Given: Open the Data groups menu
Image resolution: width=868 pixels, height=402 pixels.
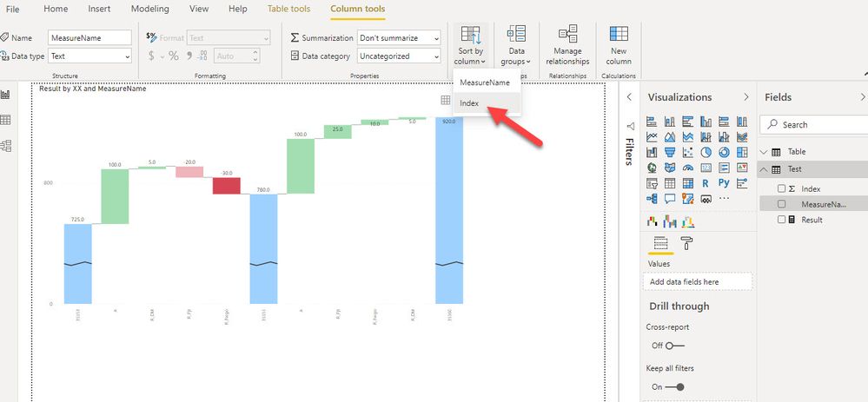Looking at the screenshot, I should click(x=516, y=46).
